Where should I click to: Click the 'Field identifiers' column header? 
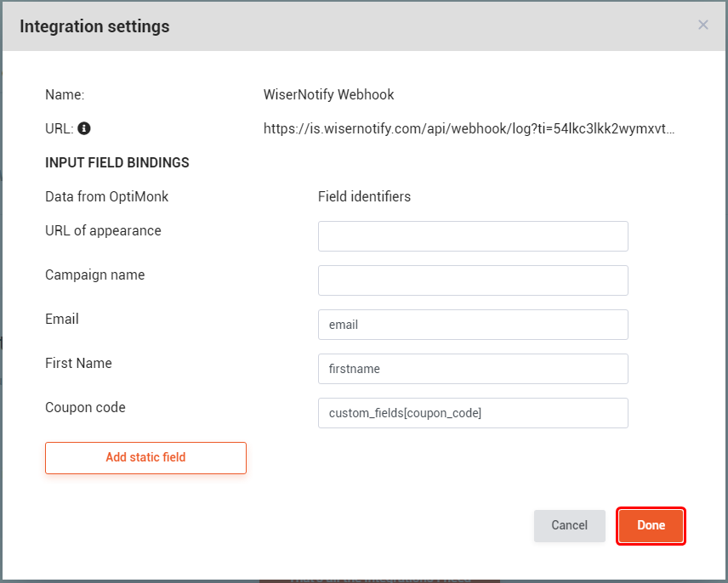tap(364, 196)
